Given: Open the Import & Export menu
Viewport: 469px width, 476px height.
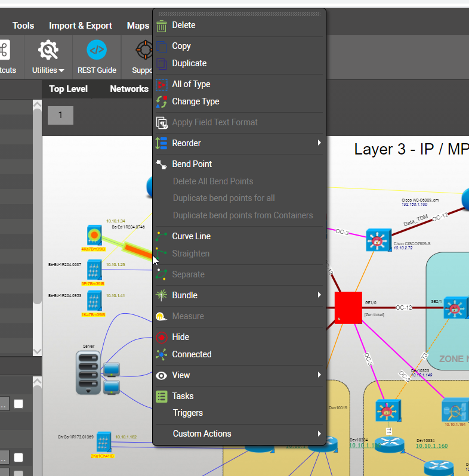Looking at the screenshot, I should click(80, 26).
